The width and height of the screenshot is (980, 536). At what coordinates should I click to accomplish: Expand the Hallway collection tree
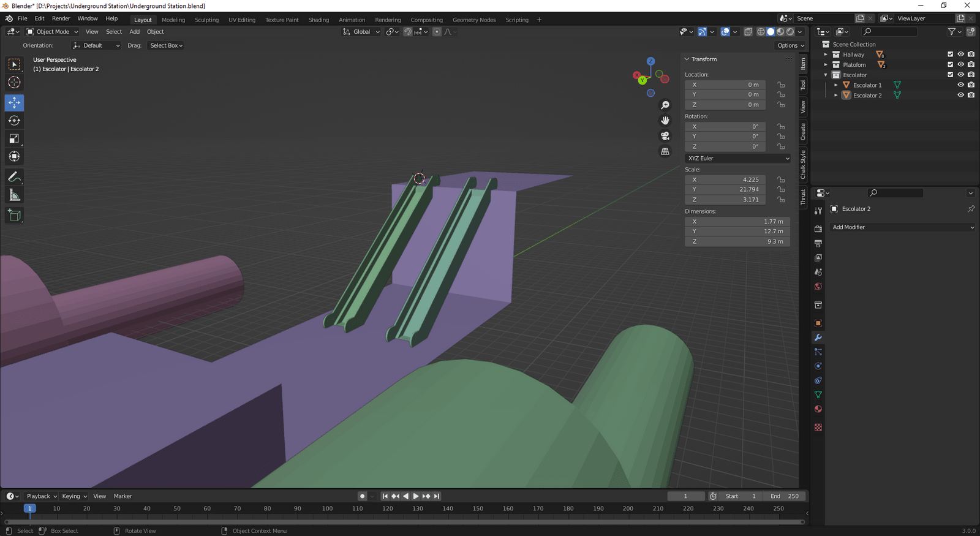tap(826, 55)
